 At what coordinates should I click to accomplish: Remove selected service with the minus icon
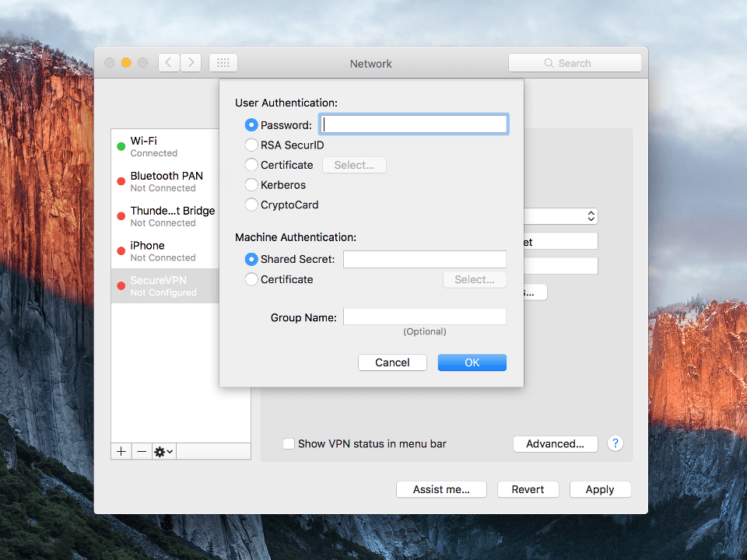point(142,451)
